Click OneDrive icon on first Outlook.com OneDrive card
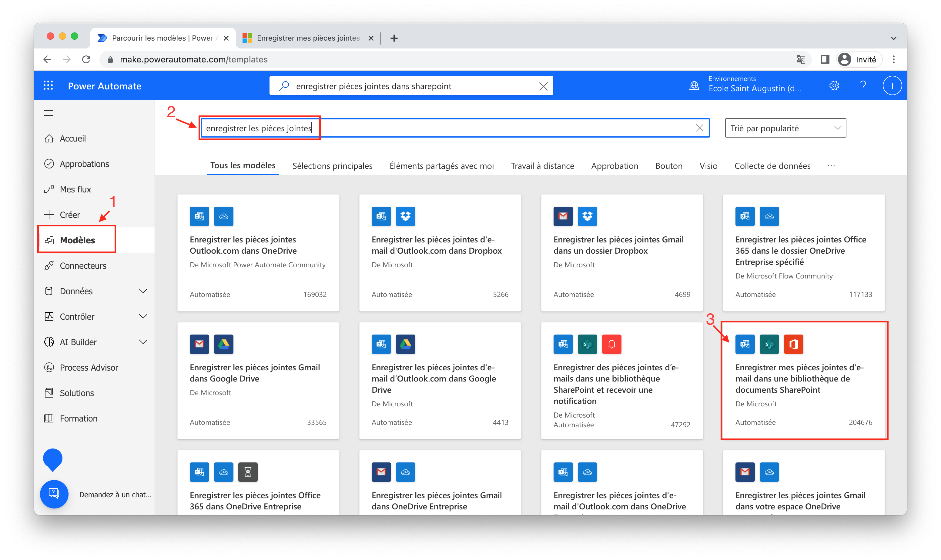This screenshot has height=560, width=941. point(223,216)
